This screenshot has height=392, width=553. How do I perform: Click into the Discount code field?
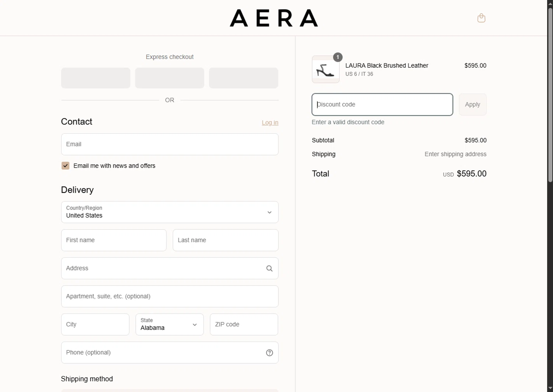(x=382, y=105)
